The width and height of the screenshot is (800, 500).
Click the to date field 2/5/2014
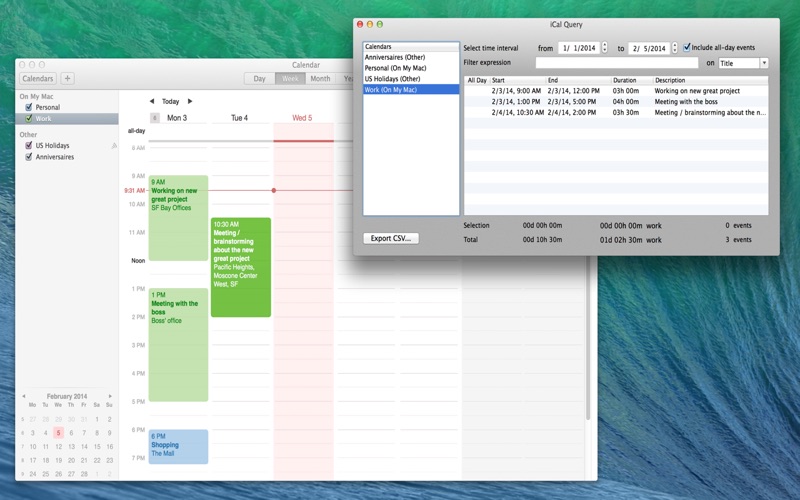click(649, 48)
